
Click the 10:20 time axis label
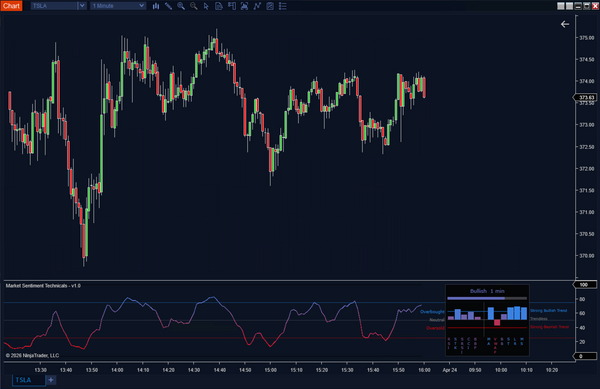552,370
